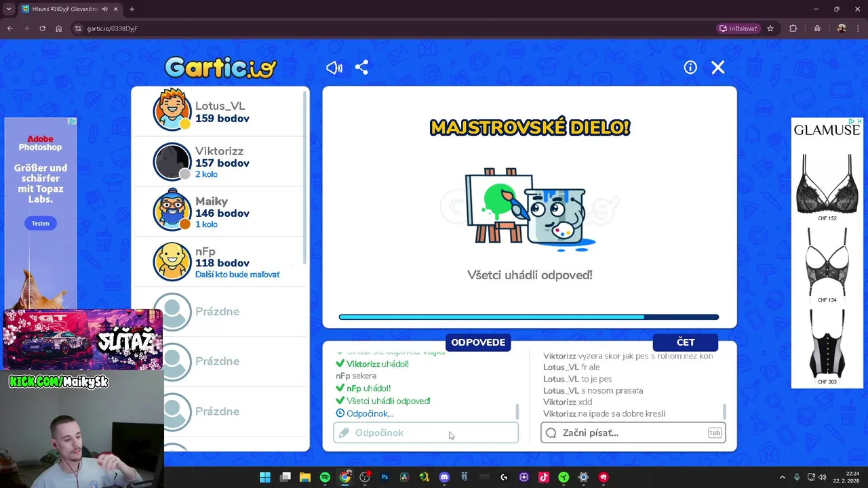This screenshot has height=488, width=868.
Task: Go back in browser history
Action: point(9,28)
